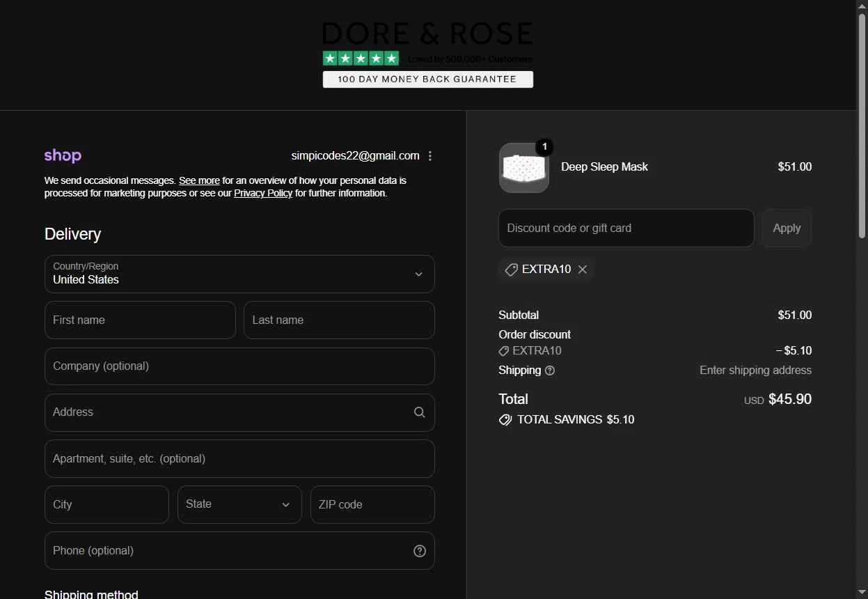Click the Shop logo
Screen dimensions: 868x599
pos(63,155)
